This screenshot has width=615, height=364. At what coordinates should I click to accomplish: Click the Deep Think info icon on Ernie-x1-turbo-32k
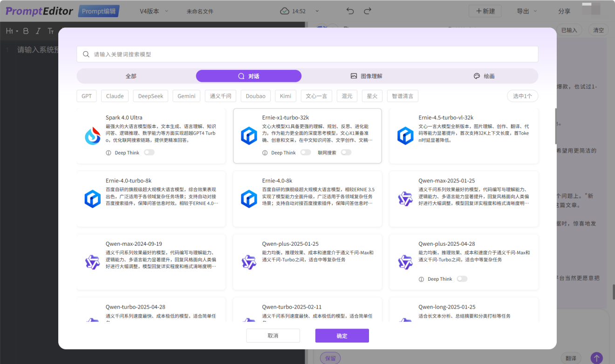265,153
